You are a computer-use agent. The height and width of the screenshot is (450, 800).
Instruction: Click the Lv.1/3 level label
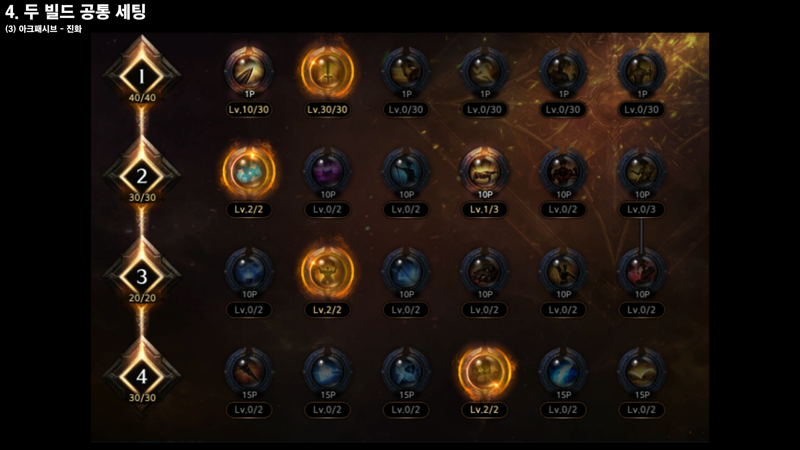[x=484, y=209]
